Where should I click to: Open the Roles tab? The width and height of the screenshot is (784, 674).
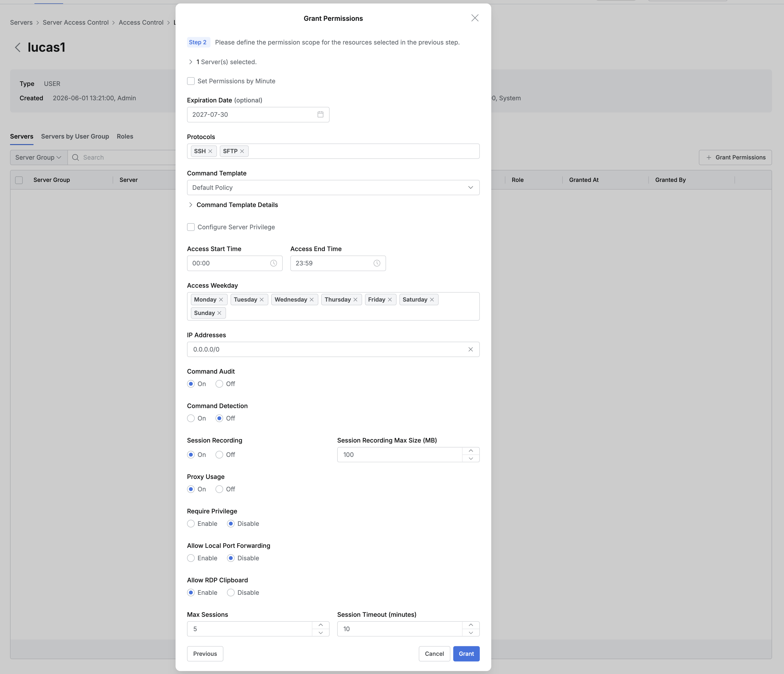click(x=125, y=136)
